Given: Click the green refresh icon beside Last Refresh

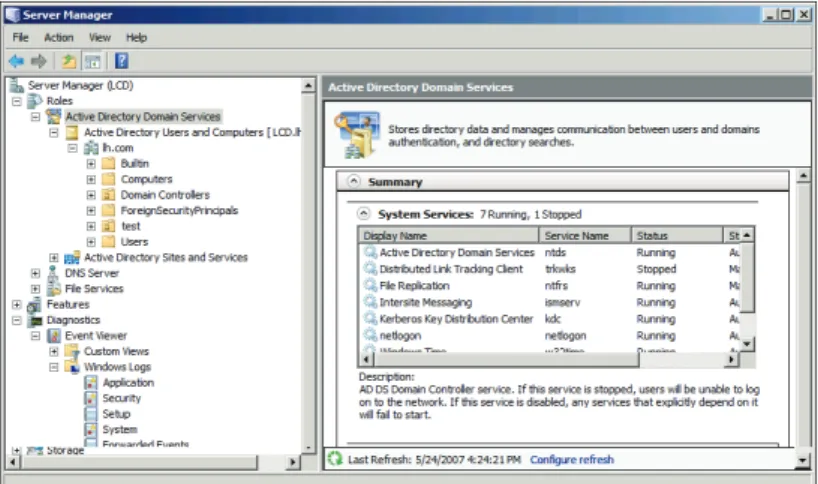Looking at the screenshot, I should (x=335, y=459).
